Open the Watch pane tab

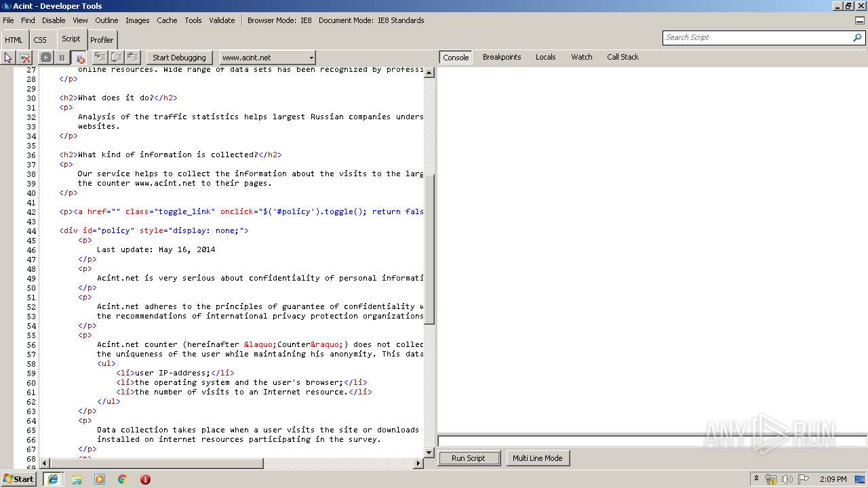[x=581, y=57]
